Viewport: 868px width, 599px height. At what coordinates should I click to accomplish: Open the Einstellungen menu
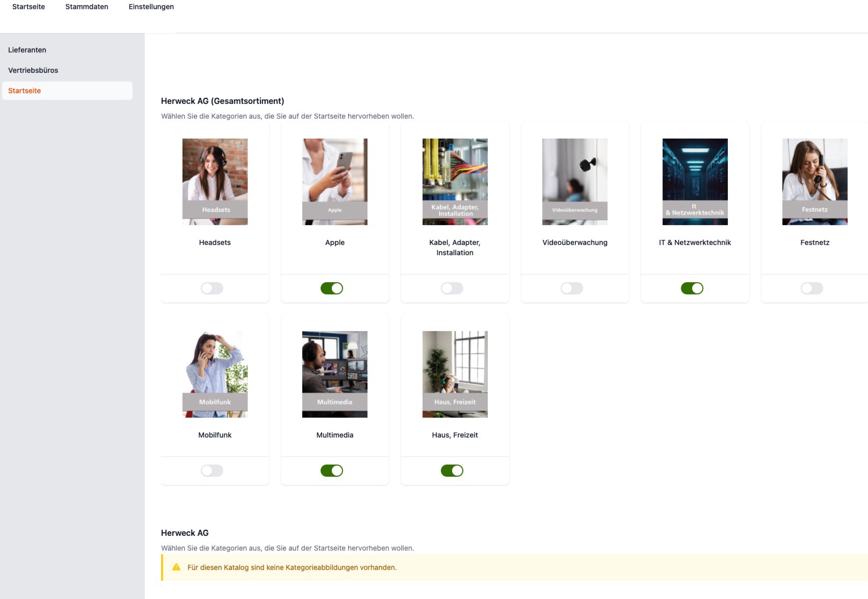click(x=150, y=7)
